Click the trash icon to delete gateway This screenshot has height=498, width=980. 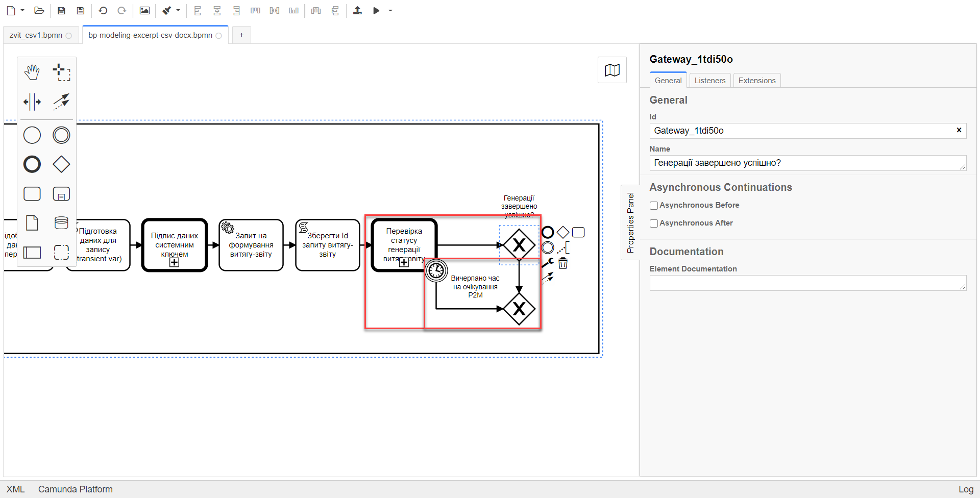[x=563, y=263]
